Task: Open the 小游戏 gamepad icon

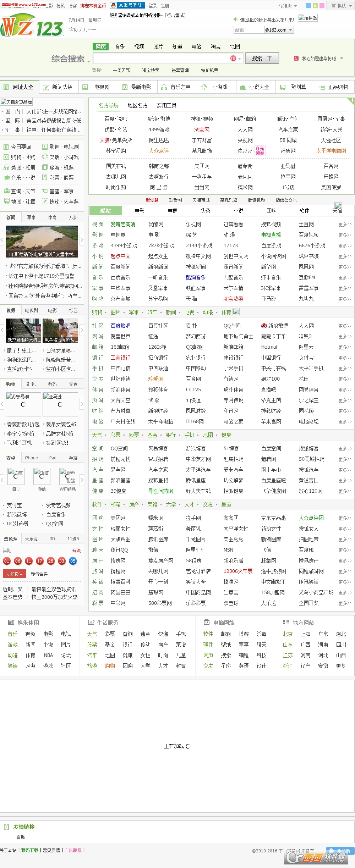Action: point(204,87)
